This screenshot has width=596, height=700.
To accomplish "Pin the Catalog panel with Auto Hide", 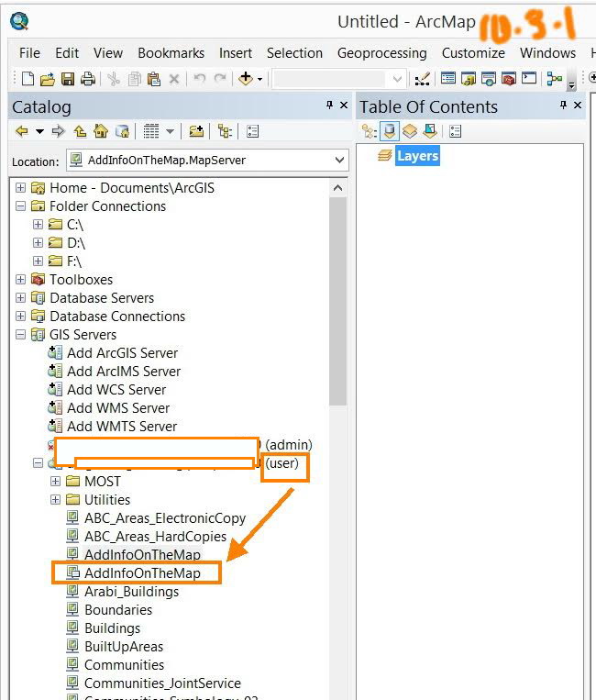I will (329, 105).
